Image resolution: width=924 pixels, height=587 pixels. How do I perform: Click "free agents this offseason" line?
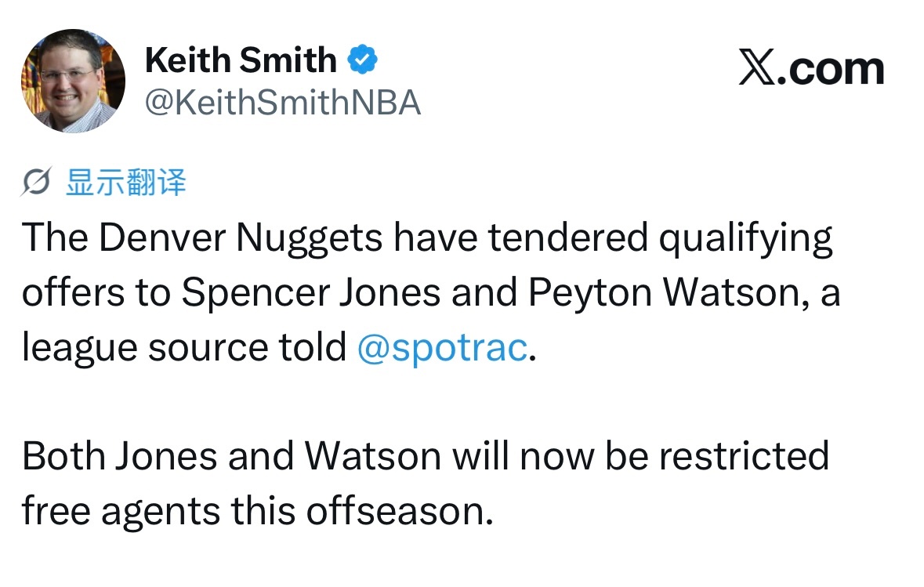pos(258,511)
